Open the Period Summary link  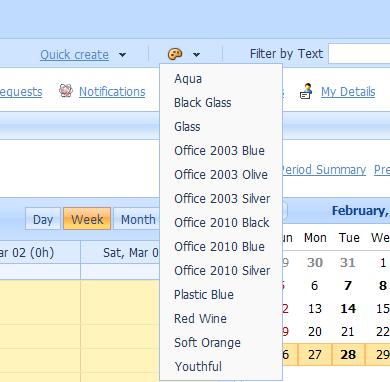324,170
